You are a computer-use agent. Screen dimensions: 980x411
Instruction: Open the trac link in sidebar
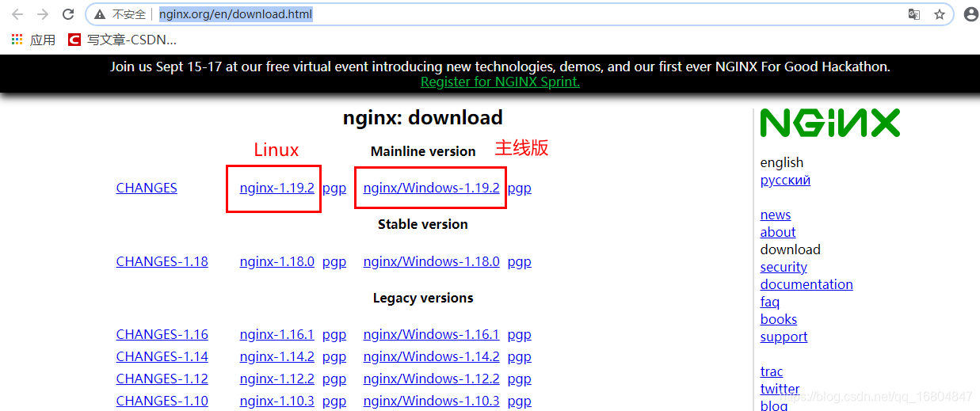(x=772, y=371)
